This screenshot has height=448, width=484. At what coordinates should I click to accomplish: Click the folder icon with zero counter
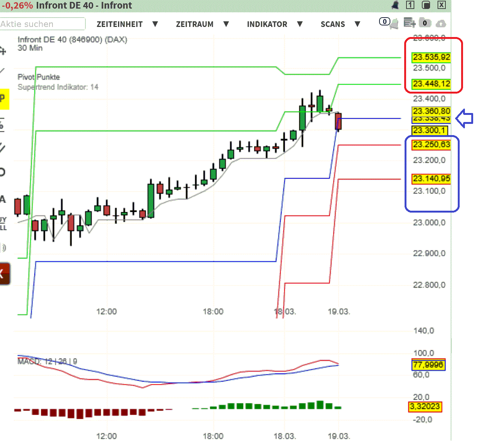click(x=424, y=23)
